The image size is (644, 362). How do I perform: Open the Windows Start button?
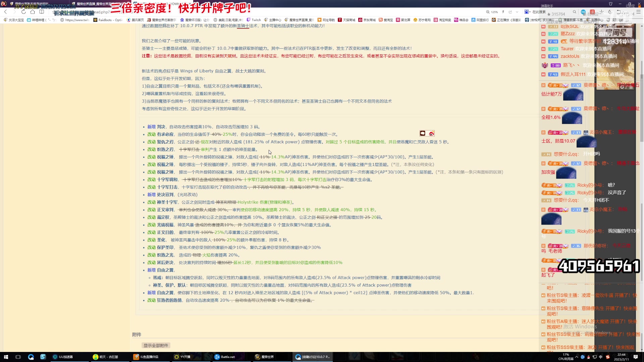[x=6, y=357]
